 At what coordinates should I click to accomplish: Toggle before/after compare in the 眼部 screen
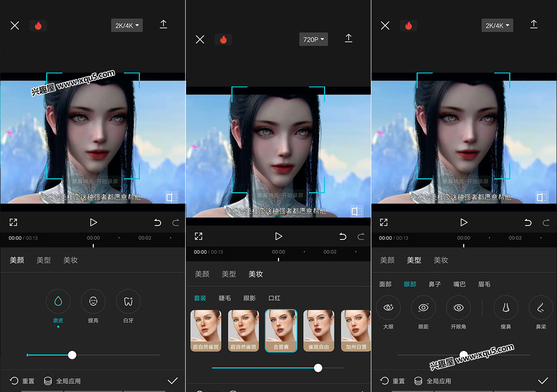542,198
